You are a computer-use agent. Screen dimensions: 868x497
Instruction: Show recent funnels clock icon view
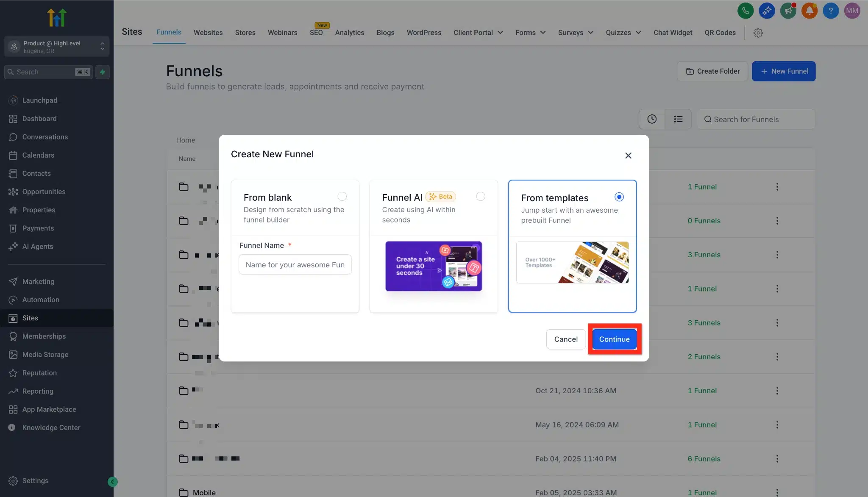[652, 119]
